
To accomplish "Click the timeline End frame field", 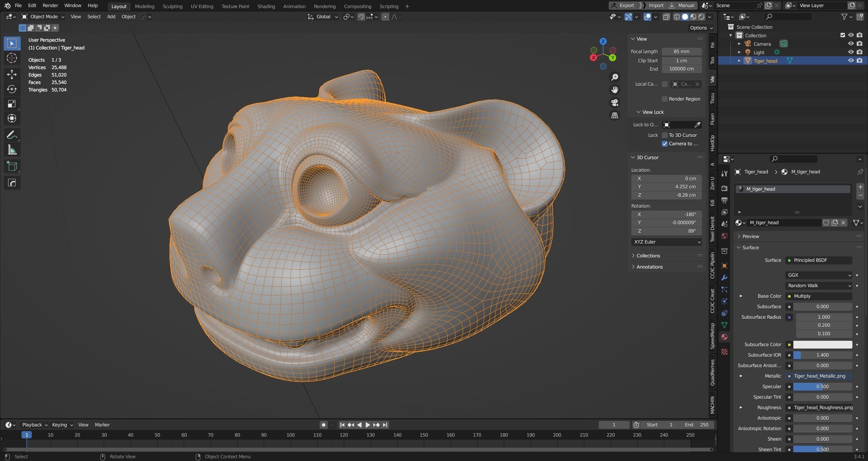I will [696, 425].
